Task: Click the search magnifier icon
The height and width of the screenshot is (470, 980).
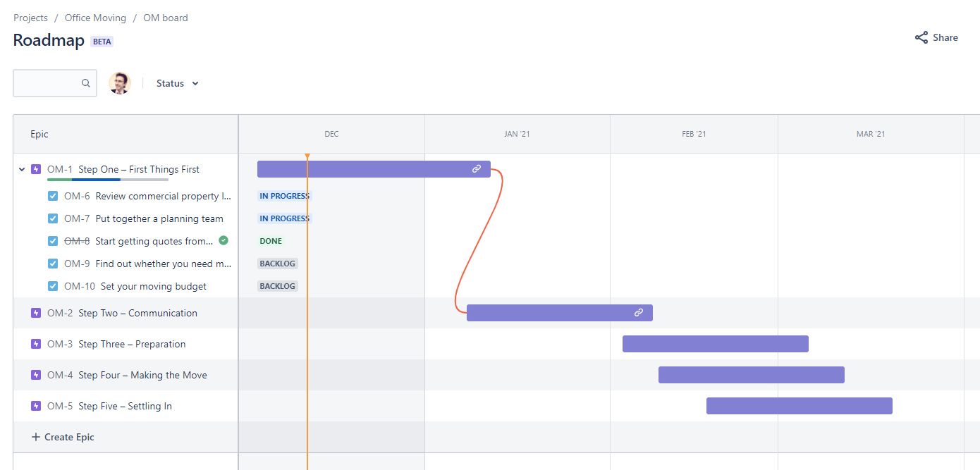Action: click(x=86, y=82)
